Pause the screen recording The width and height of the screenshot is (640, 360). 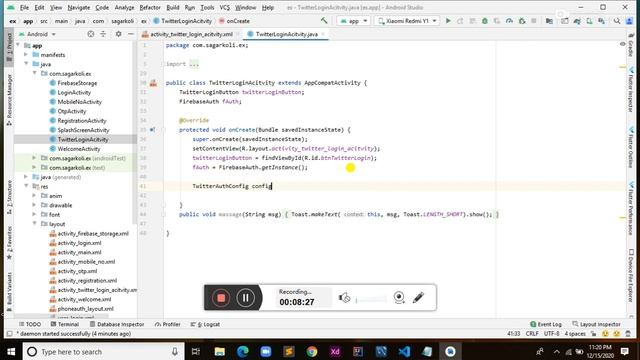tap(245, 298)
